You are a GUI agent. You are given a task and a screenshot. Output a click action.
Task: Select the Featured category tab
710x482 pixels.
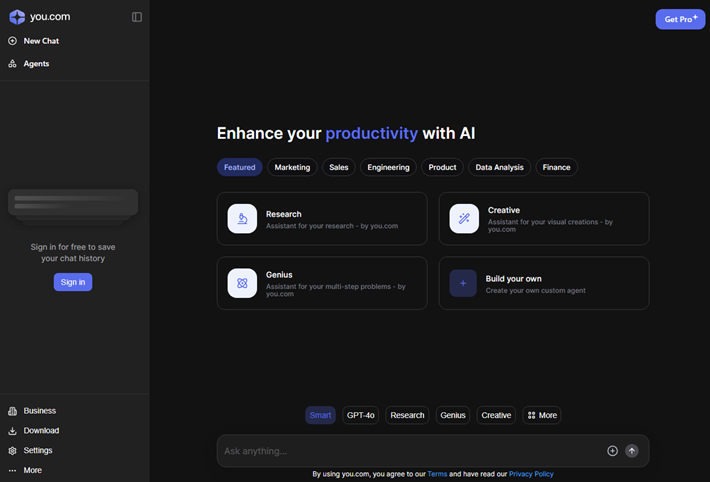[x=240, y=167]
